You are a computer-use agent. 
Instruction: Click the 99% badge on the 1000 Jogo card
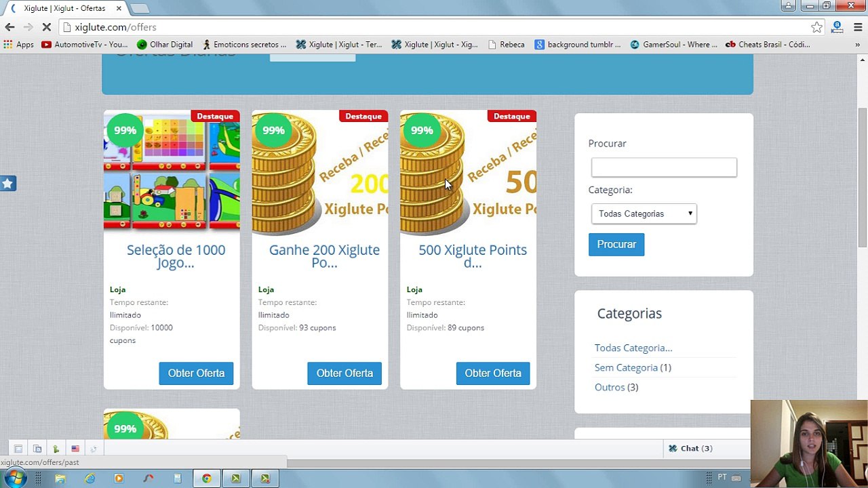(125, 131)
